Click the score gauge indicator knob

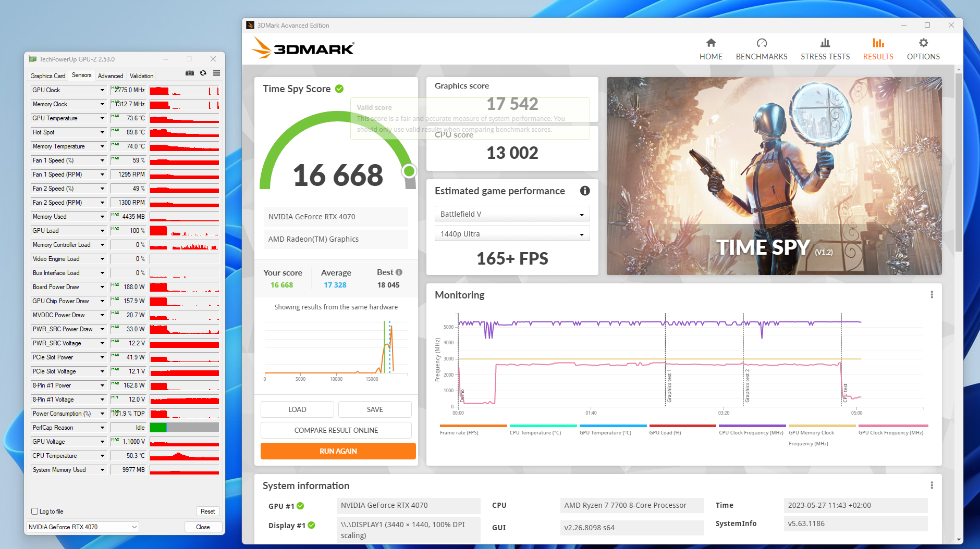409,171
